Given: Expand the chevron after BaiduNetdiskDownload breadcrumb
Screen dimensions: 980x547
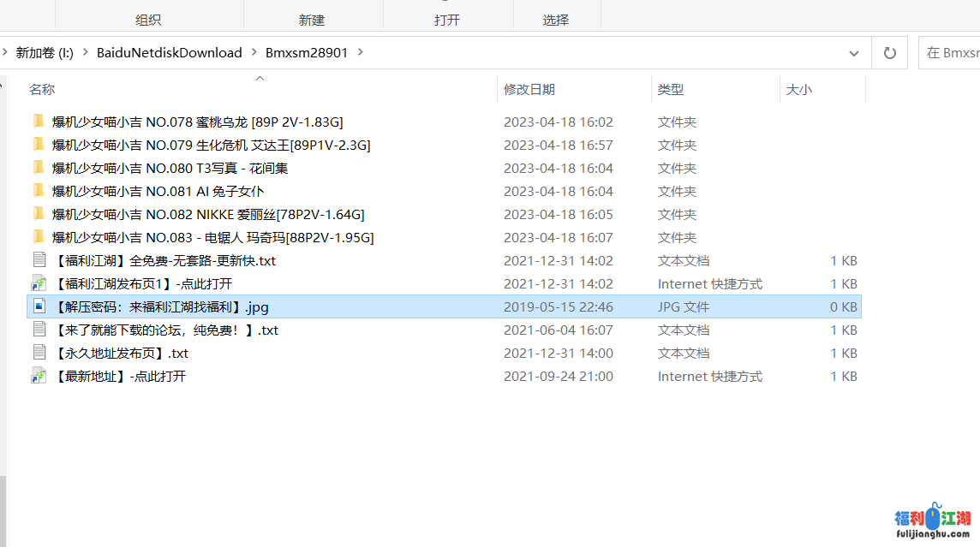Looking at the screenshot, I should (254, 52).
